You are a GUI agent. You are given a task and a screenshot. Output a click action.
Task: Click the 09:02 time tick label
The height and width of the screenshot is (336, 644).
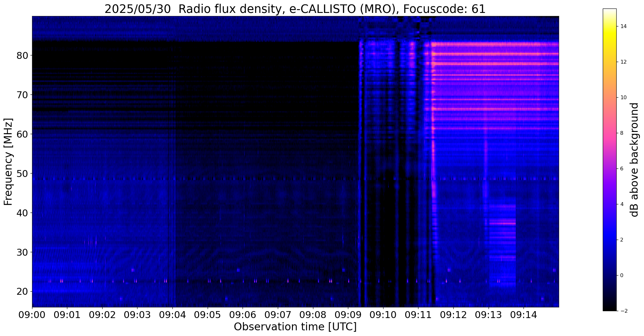(x=102, y=315)
